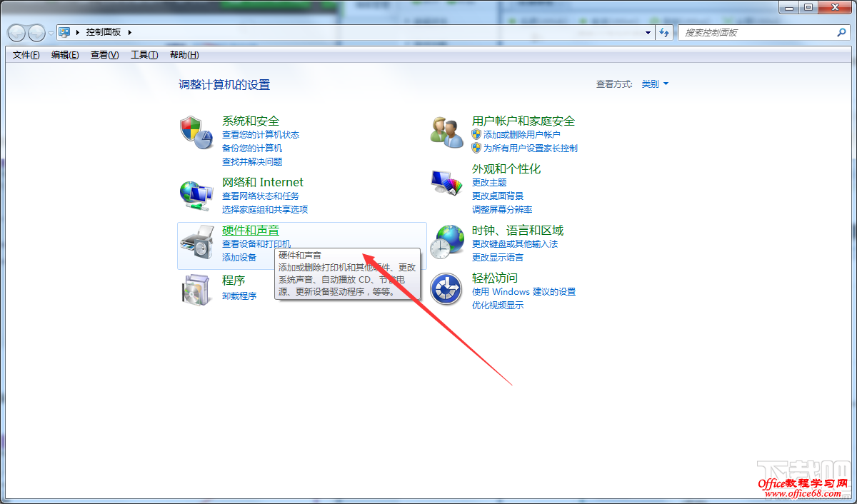Open the 查看(V) menu
Screen dimensions: 857x504
[105, 55]
